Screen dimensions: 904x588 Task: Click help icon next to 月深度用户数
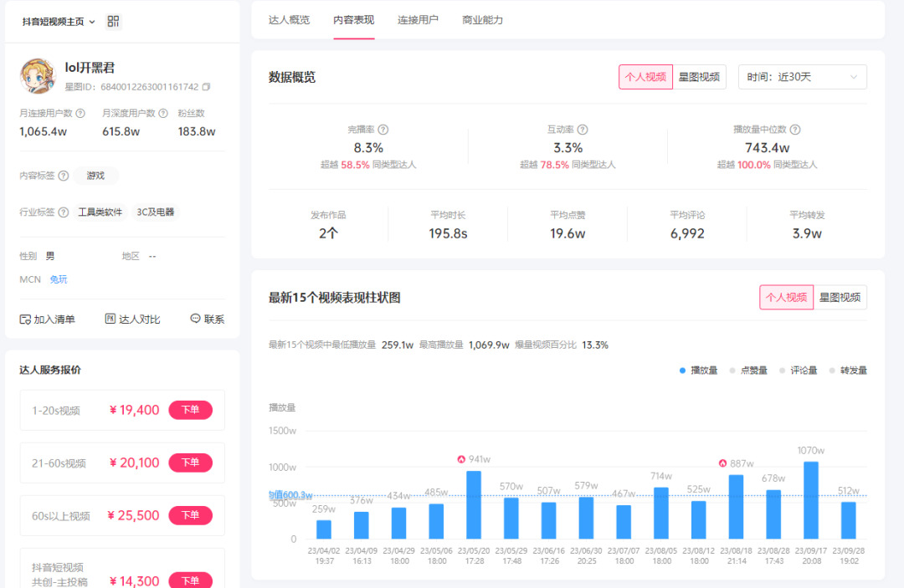pyautogui.click(x=162, y=113)
